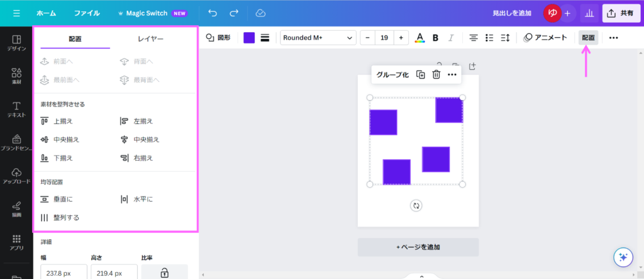Open the text color picker icon
The image size is (644, 279).
pos(419,38)
